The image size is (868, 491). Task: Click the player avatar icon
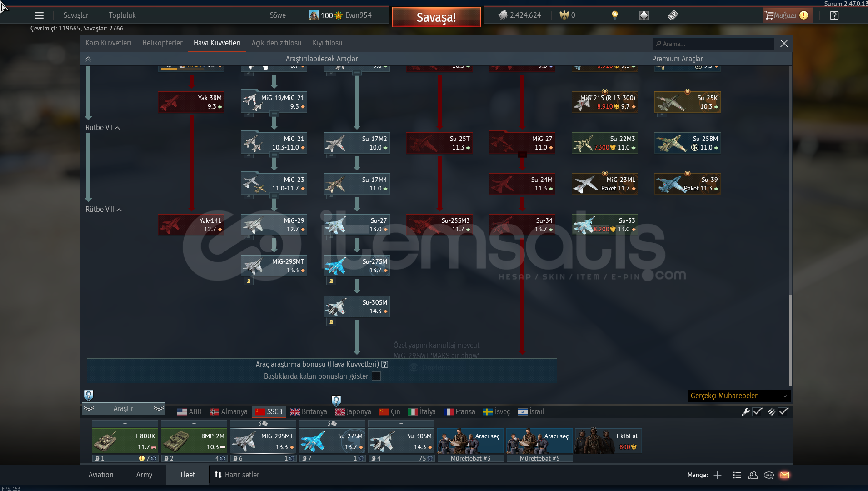point(314,15)
